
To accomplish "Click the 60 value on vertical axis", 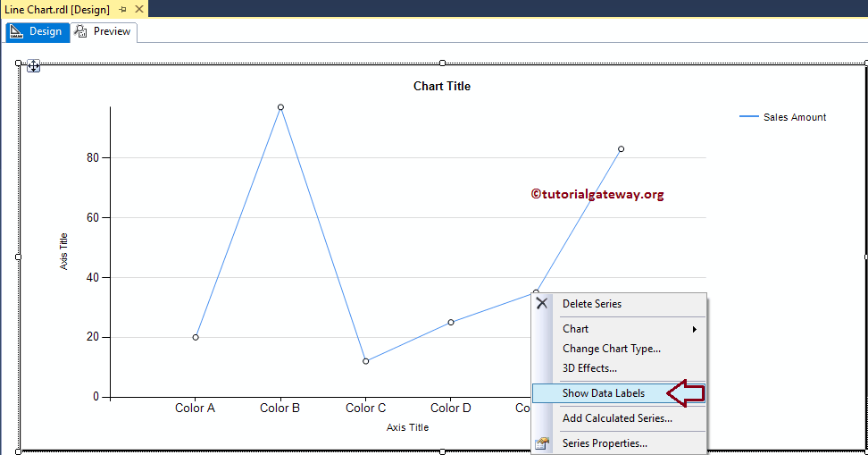I will point(93,217).
